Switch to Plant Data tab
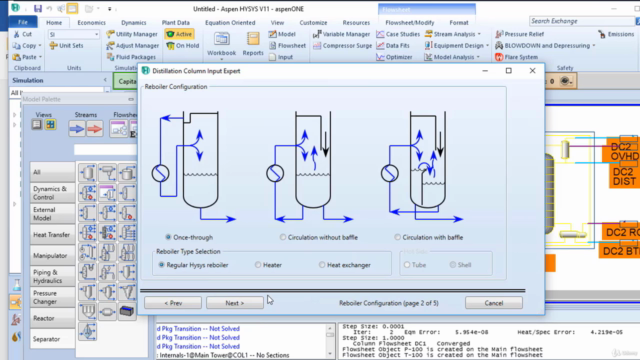This screenshot has height=360, width=640. [176, 22]
